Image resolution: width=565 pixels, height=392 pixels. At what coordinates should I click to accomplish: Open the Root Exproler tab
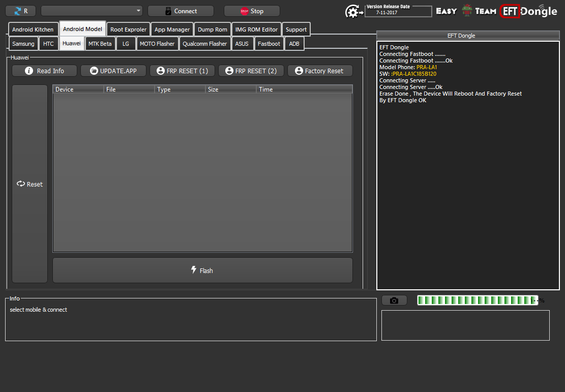[x=128, y=29]
